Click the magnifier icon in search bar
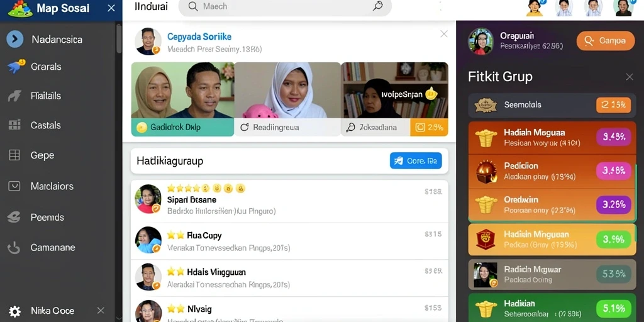 point(192,6)
